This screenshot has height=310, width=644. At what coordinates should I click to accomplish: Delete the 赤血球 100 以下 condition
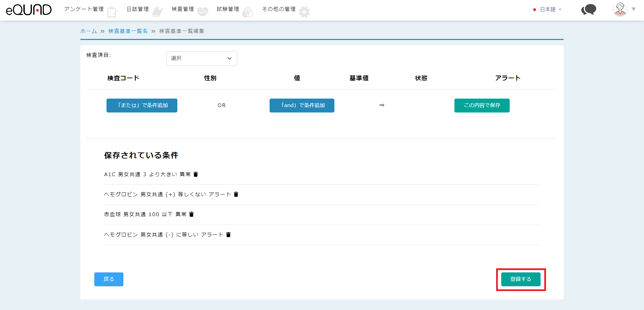click(x=191, y=214)
